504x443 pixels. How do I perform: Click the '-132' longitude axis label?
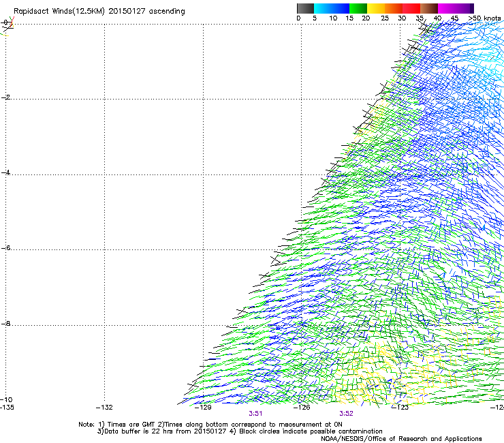tap(104, 408)
